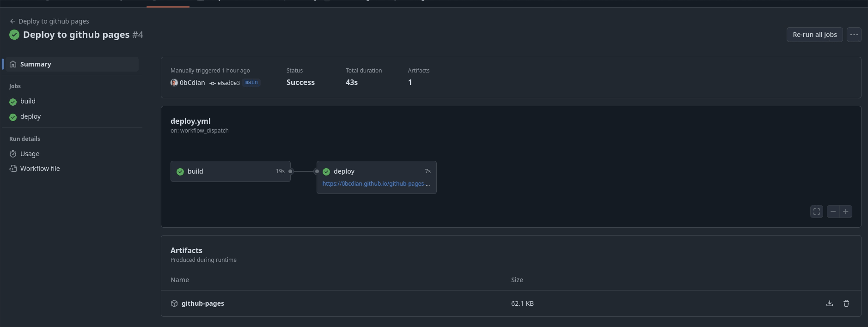868x327 pixels.
Task: Click the 0bCdian avatar image
Action: (x=174, y=83)
